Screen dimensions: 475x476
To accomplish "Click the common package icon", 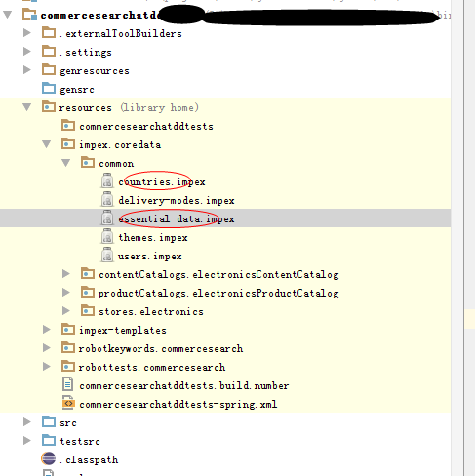I will click(x=88, y=163).
